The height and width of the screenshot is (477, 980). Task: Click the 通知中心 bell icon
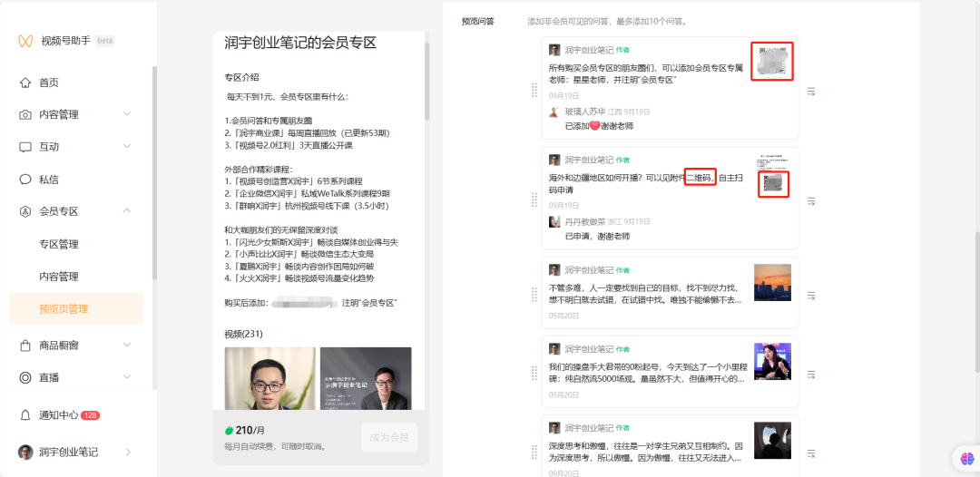(x=25, y=415)
